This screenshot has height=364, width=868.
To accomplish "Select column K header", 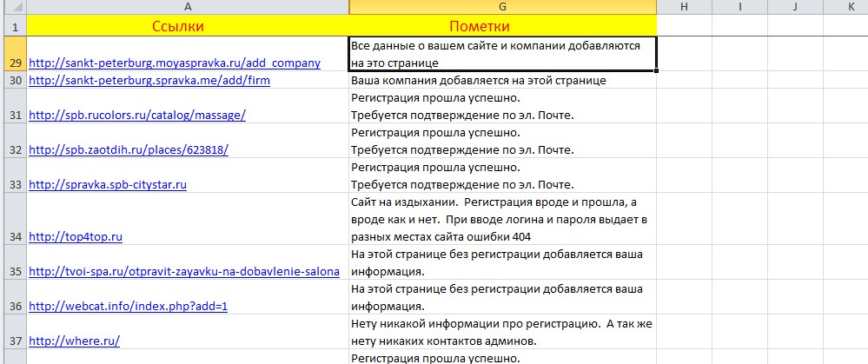I will (846, 7).
